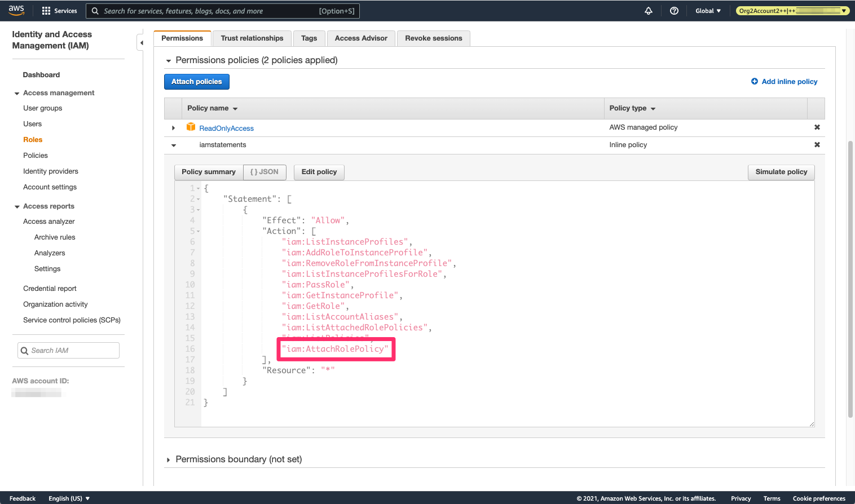This screenshot has width=855, height=504.
Task: Fold JSON code at line 1
Action: (198, 188)
